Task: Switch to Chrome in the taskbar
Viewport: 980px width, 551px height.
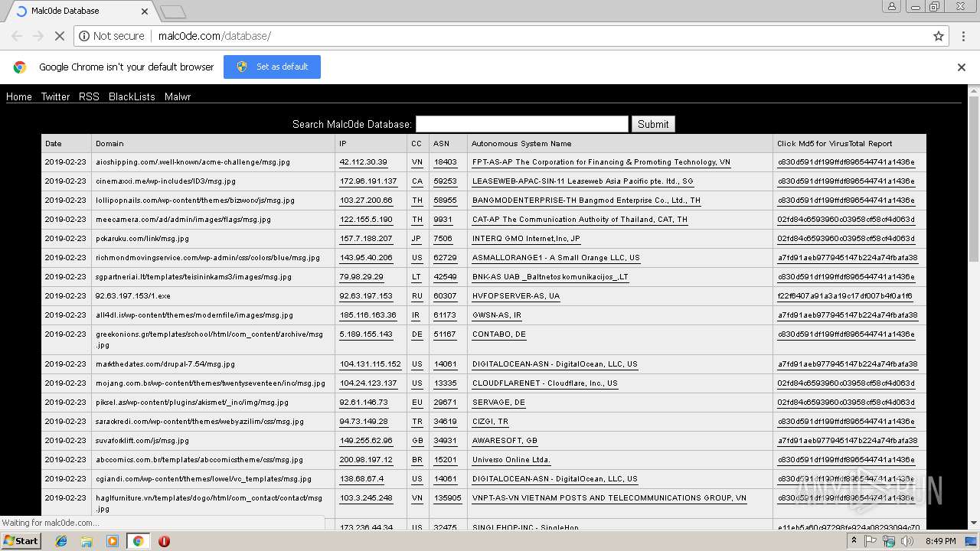Action: pos(138,540)
